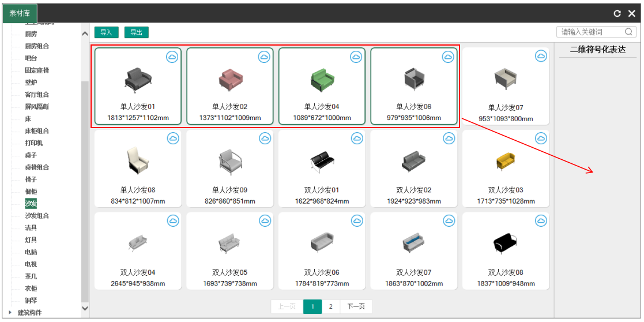Image resolution: width=644 pixels, height=322 pixels.
Task: Click cloud icon on 双人沙发05 card
Action: click(265, 221)
